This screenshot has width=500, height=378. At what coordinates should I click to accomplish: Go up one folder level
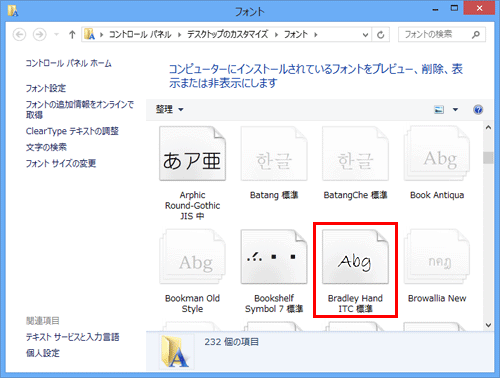point(72,34)
